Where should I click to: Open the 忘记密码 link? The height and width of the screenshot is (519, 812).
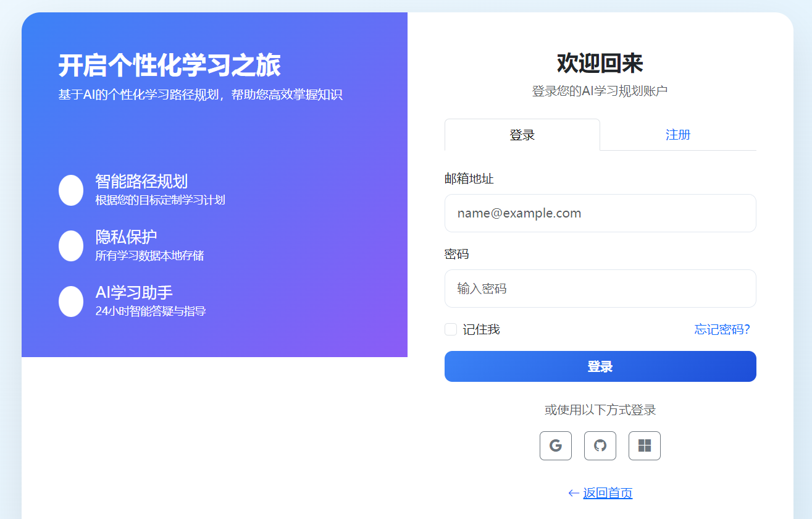click(722, 329)
